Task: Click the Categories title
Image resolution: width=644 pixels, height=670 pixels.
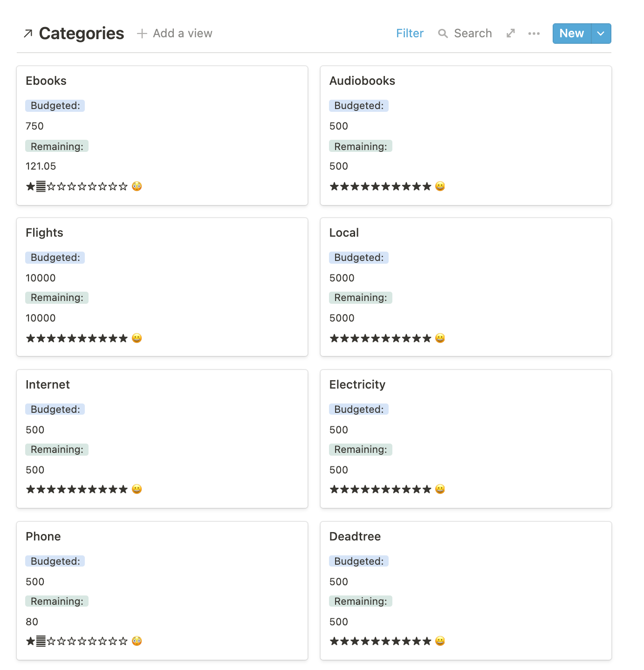Action: pyautogui.click(x=82, y=34)
